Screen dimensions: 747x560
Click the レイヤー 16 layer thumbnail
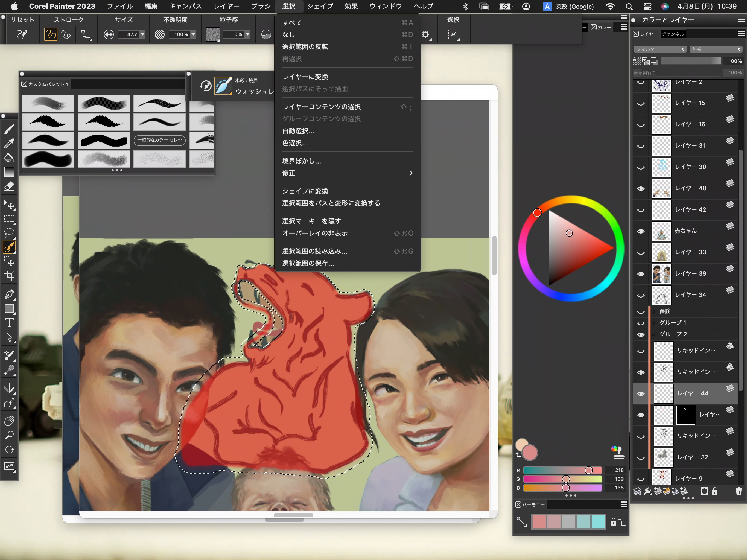point(662,125)
